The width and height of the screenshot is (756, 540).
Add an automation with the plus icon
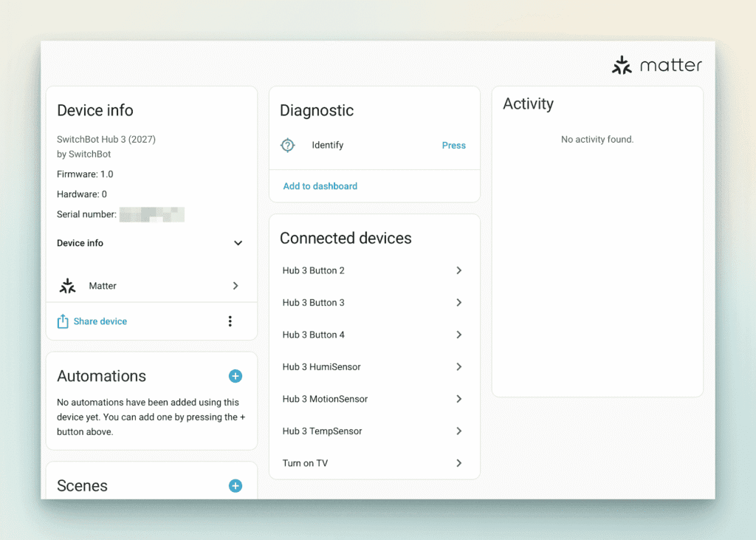click(x=236, y=376)
